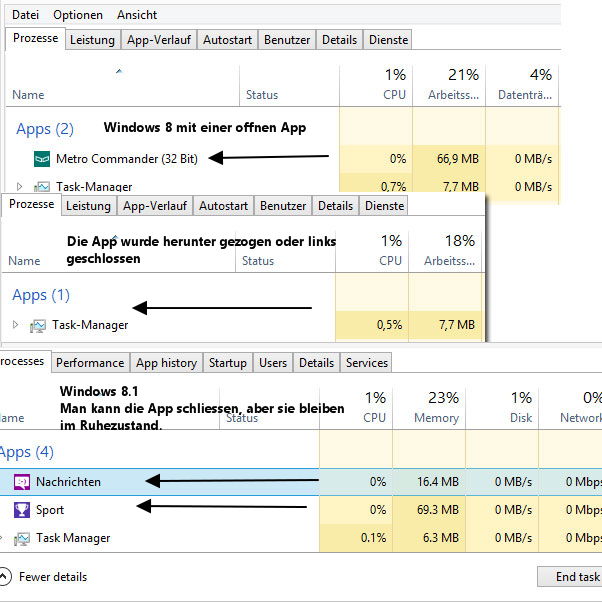Click Task Manager icon in Windows 8.1 list
This screenshot has width=602, height=602.
pos(22,538)
